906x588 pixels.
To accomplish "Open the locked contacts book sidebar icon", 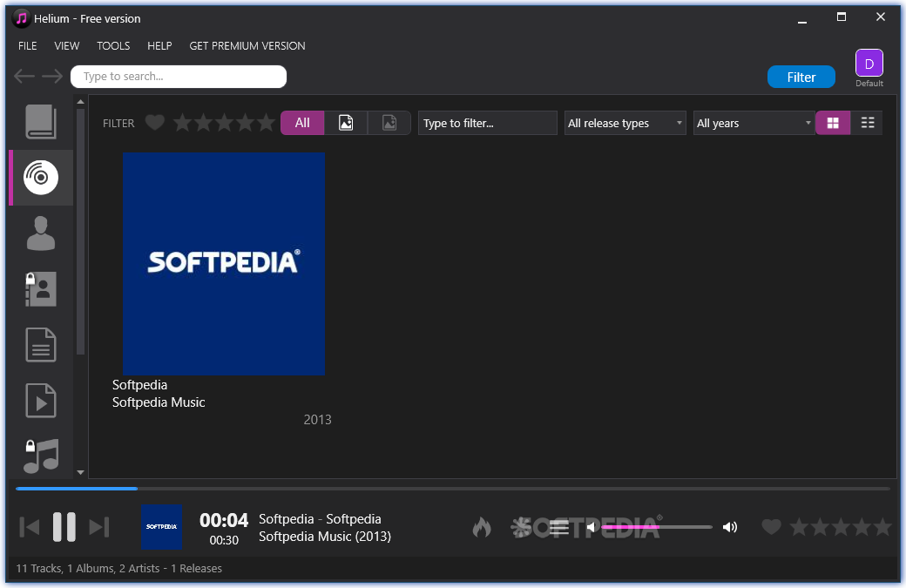I will click(41, 289).
